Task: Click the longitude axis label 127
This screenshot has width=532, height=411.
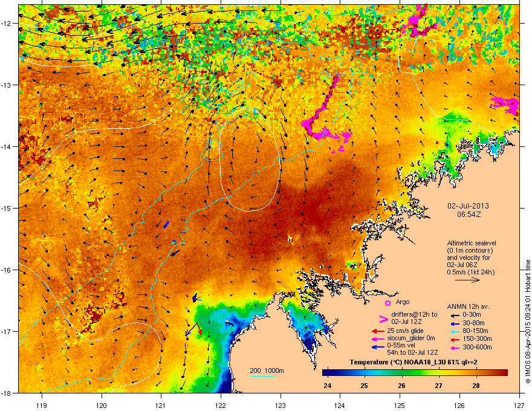Action: 519,405
